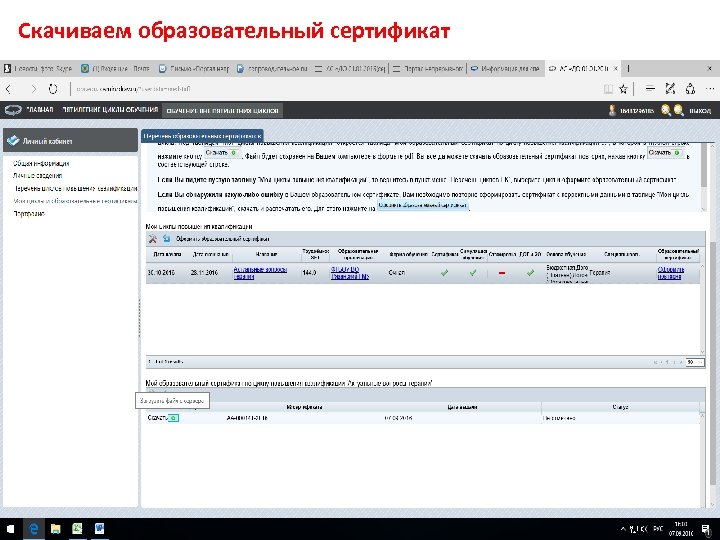The image size is (720, 540).
Task: Click the Личный кабинет book icon
Action: (x=13, y=141)
